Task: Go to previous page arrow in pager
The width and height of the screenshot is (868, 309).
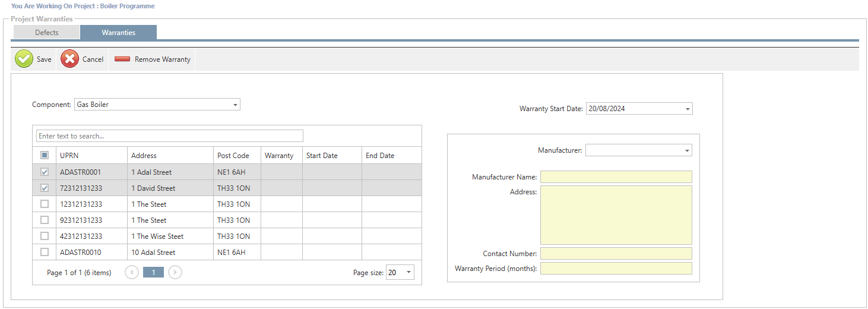Action: coord(132,272)
